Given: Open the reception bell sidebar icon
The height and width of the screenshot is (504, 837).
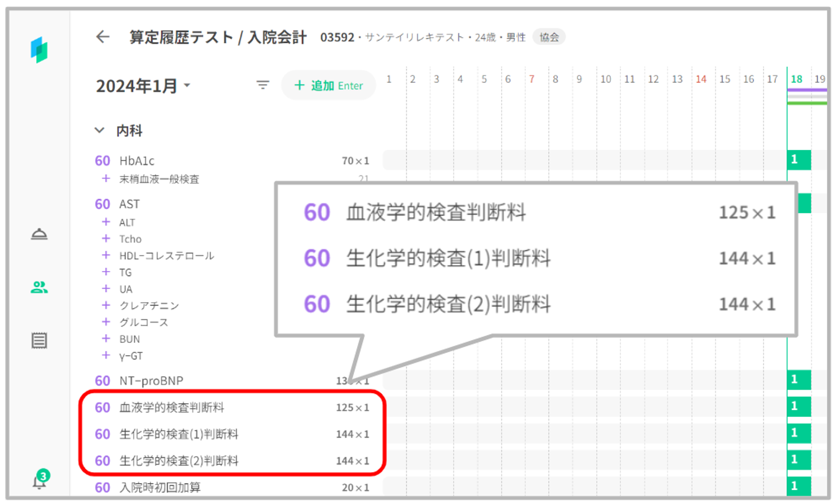Looking at the screenshot, I should 39,234.
